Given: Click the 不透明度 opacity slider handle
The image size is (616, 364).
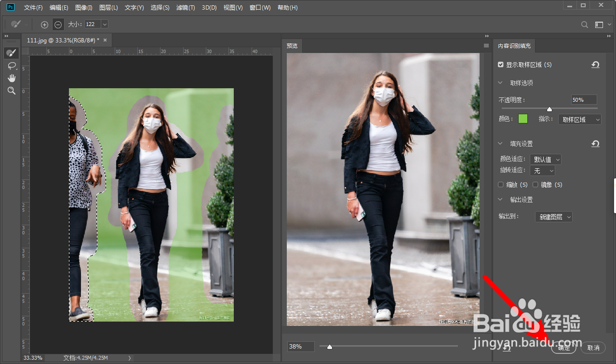Looking at the screenshot, I should click(x=549, y=109).
